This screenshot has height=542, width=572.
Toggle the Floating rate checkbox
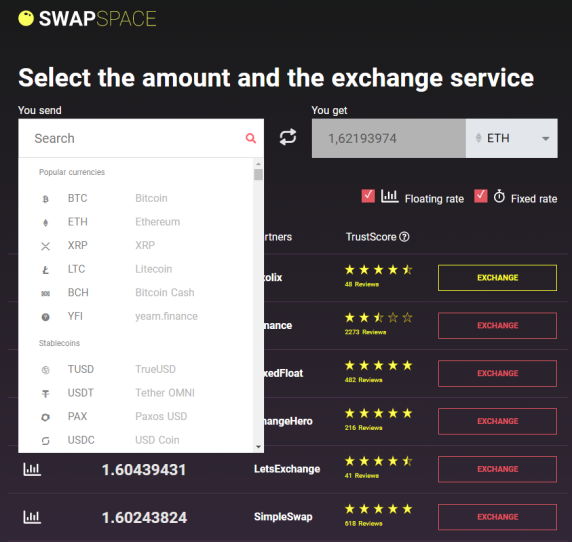(x=368, y=196)
